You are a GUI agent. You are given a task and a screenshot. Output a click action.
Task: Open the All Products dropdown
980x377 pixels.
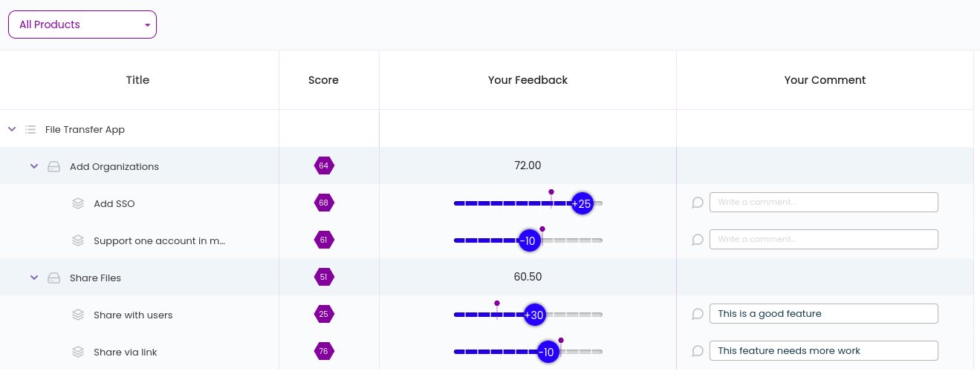pyautogui.click(x=82, y=24)
